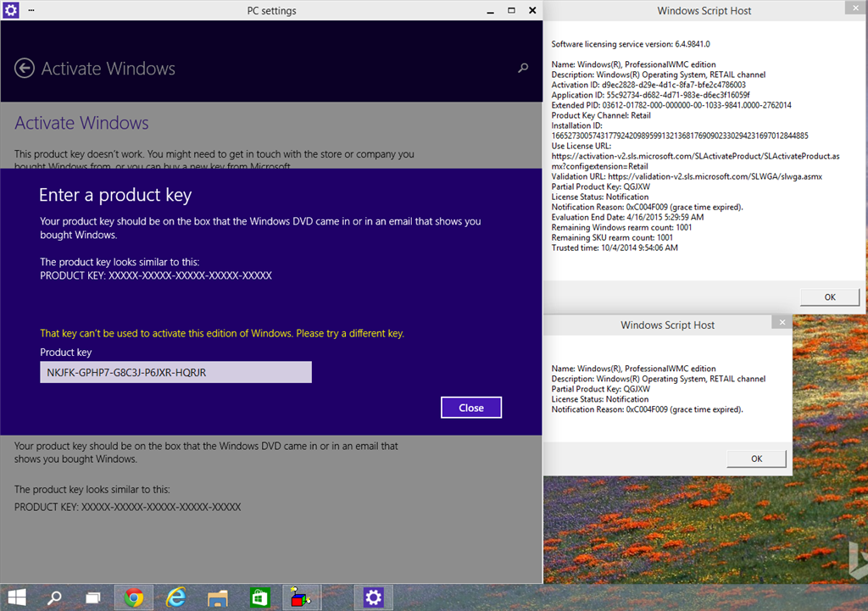Maximize the PC settings window
This screenshot has width=868, height=611.
511,10
